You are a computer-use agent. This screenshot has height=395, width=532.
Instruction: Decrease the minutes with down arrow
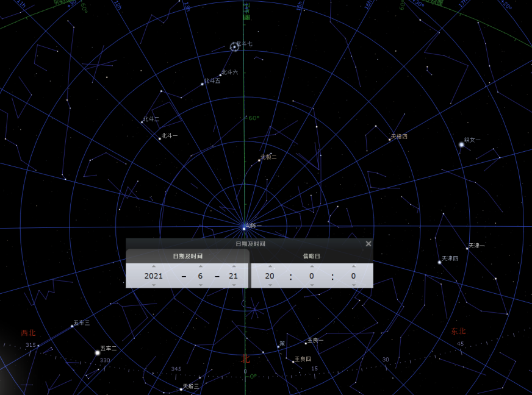point(312,285)
